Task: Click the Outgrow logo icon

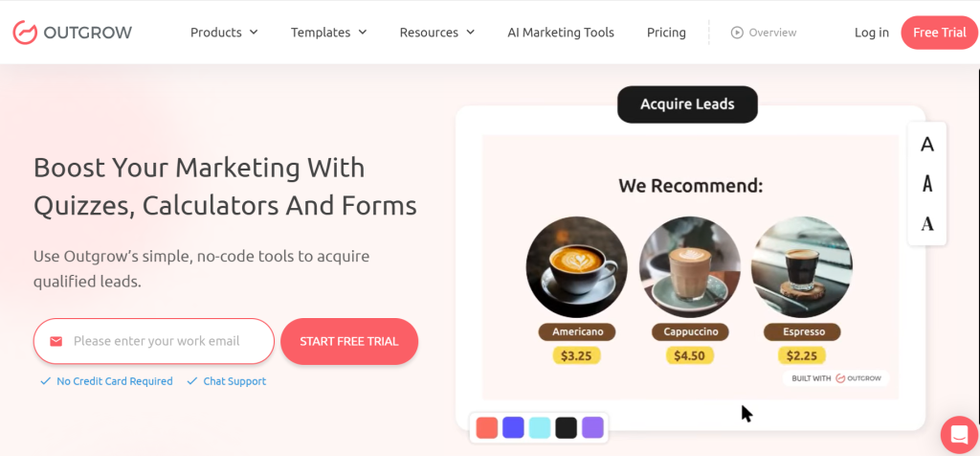Action: 26,33
